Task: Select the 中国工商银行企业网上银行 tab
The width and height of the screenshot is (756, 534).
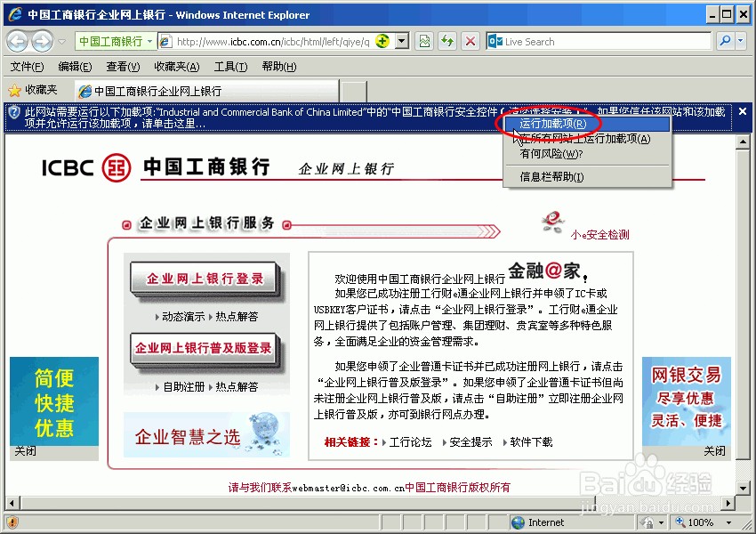Action: point(206,91)
